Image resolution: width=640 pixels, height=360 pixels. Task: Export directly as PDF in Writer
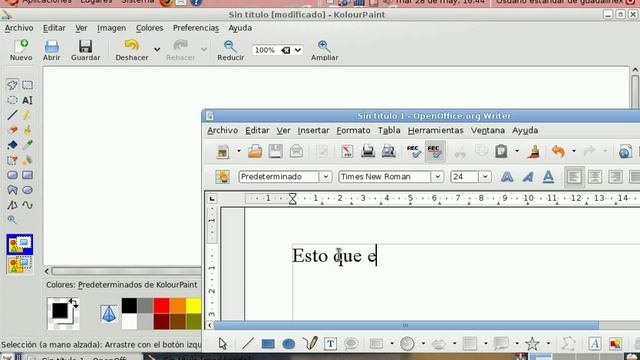pyautogui.click(x=347, y=151)
